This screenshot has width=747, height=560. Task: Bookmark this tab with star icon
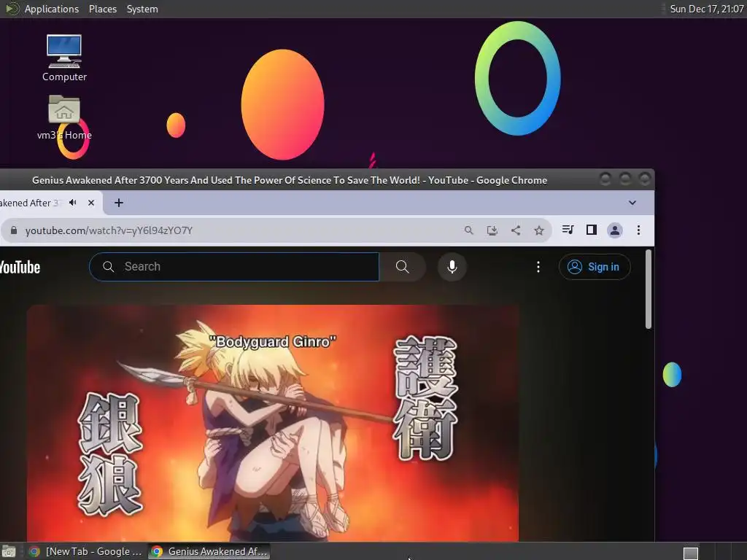click(539, 230)
